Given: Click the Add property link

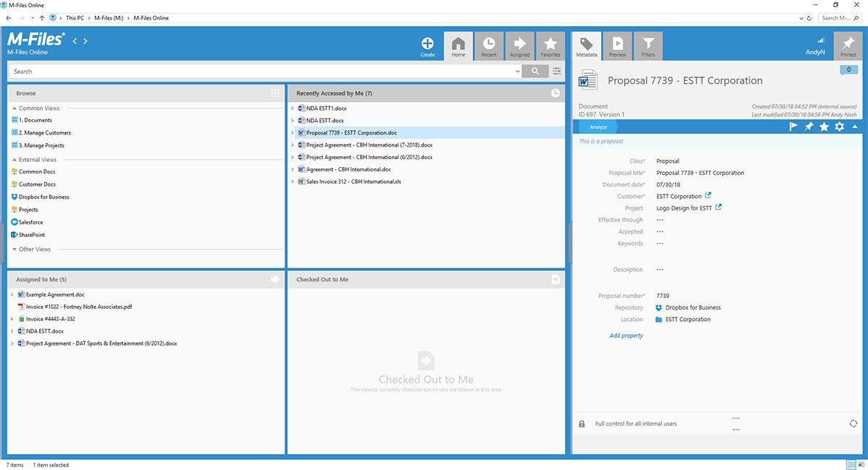Looking at the screenshot, I should [626, 335].
